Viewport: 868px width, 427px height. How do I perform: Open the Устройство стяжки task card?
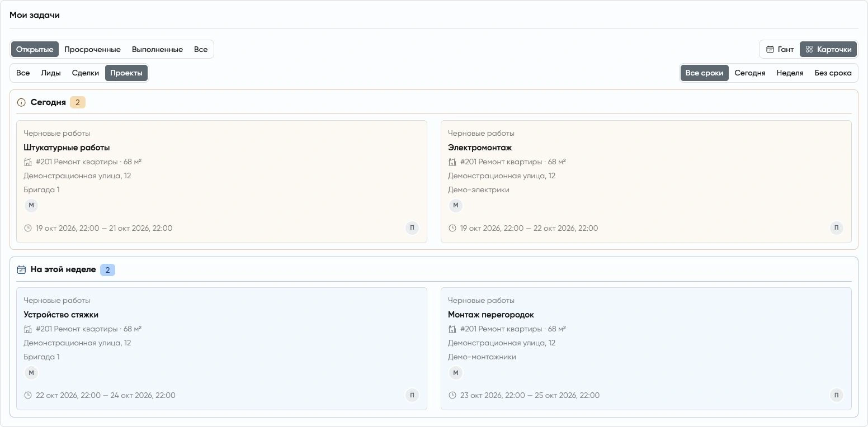click(221, 349)
